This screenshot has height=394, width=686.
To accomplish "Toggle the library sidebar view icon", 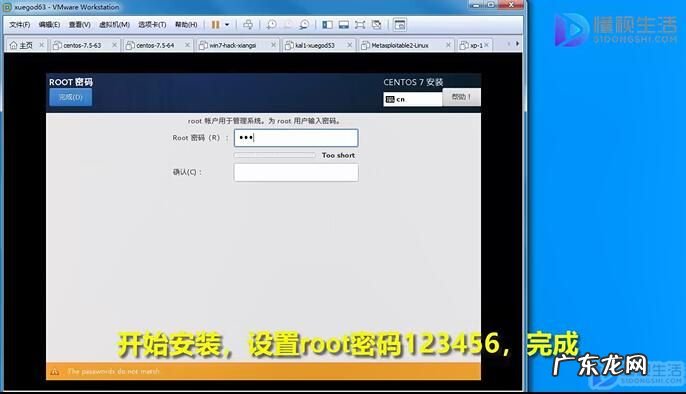I will pyautogui.click(x=327, y=25).
